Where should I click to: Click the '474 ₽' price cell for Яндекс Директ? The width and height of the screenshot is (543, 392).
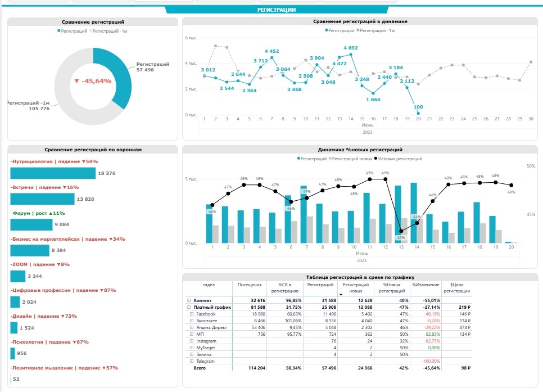(465, 327)
